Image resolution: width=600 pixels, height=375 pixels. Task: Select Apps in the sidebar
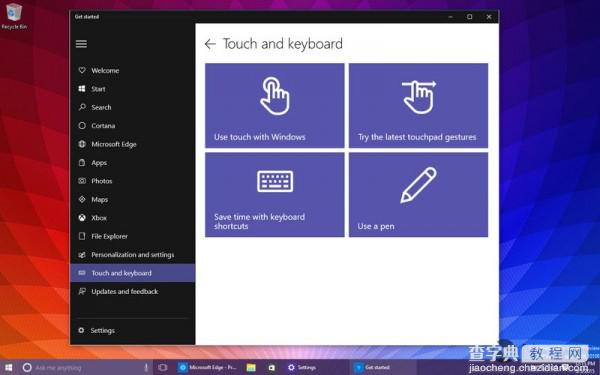click(x=133, y=162)
